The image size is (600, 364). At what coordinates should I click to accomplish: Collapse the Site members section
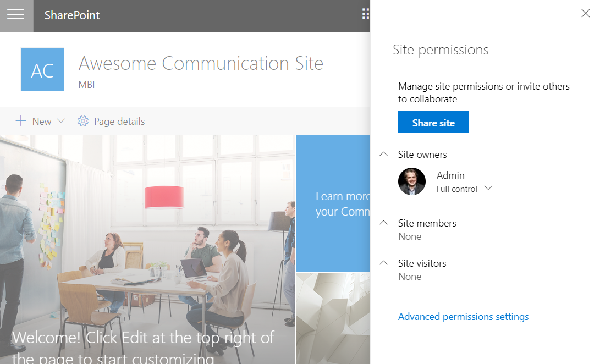pyautogui.click(x=384, y=223)
